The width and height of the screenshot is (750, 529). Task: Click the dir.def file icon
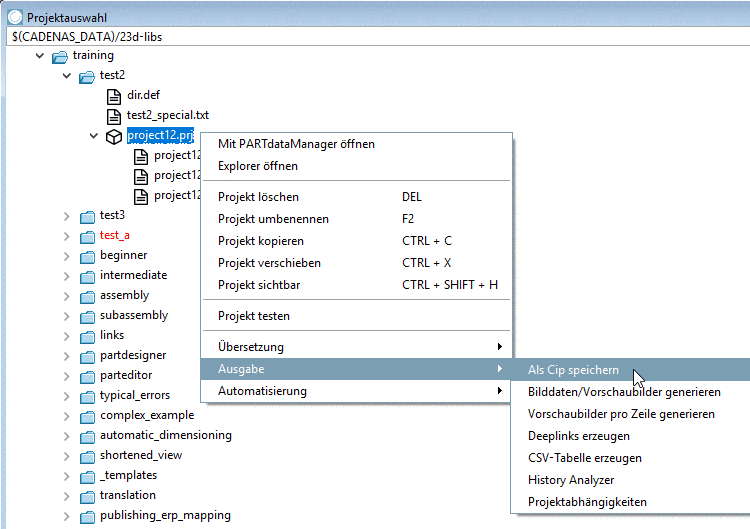click(x=113, y=97)
